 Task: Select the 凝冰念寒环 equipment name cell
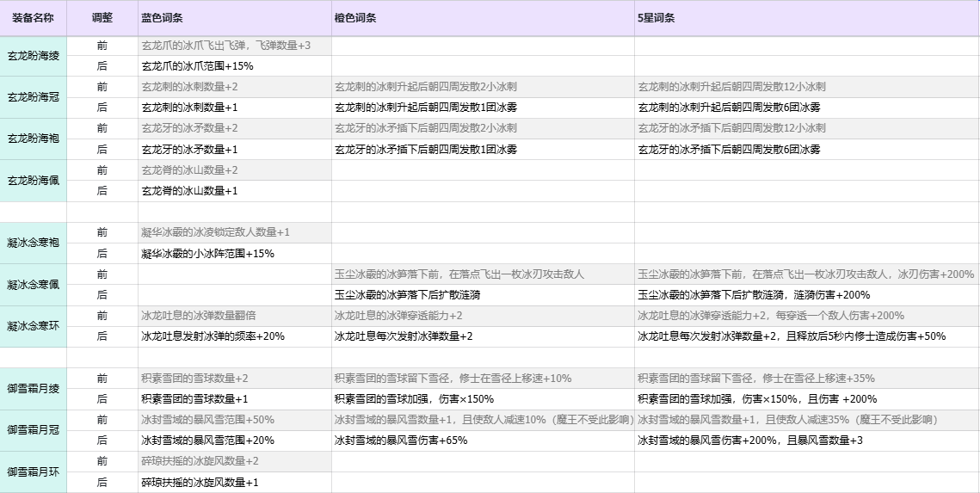(34, 326)
